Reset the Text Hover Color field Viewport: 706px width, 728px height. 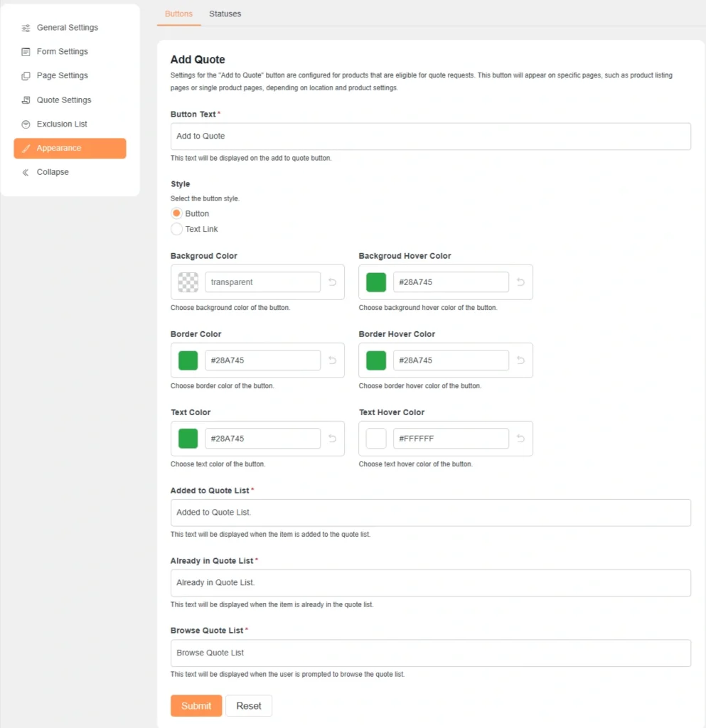click(520, 438)
